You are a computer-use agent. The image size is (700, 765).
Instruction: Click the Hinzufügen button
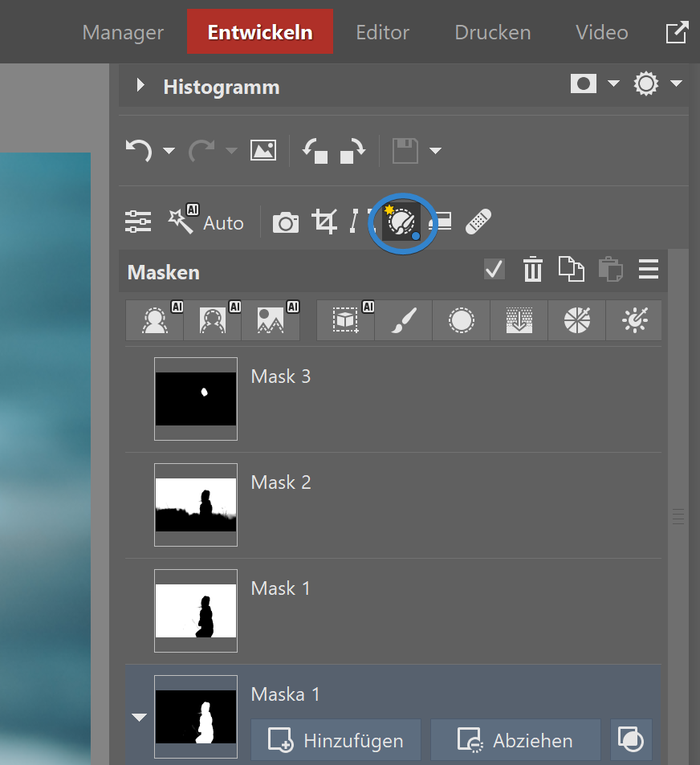[336, 739]
